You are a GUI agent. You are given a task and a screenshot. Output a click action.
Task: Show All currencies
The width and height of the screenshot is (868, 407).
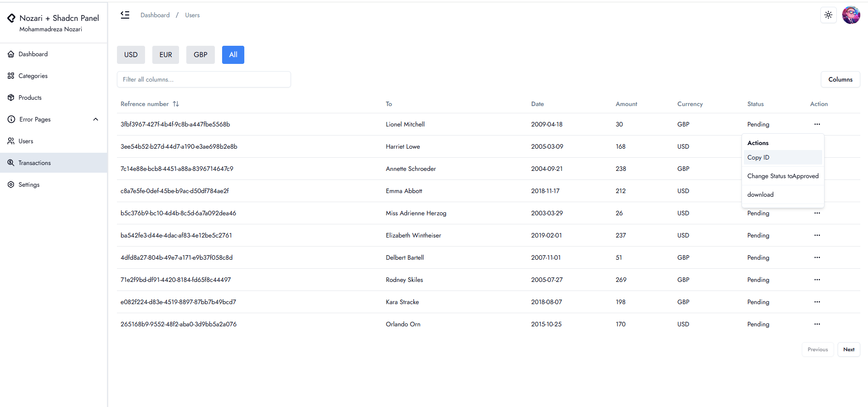pos(233,55)
